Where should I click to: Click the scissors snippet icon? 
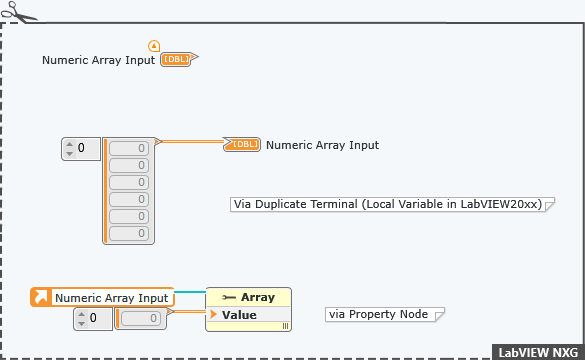18,12
